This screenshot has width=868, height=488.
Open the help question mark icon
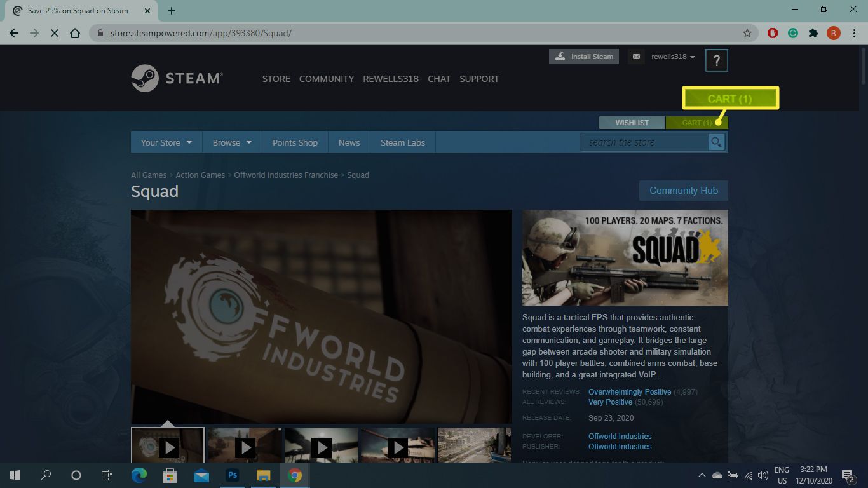(x=717, y=60)
